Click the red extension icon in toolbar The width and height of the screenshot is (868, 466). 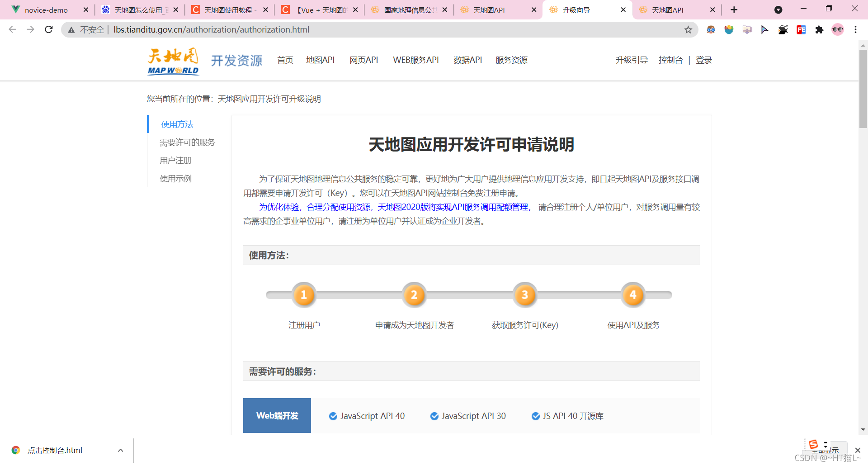coord(801,30)
